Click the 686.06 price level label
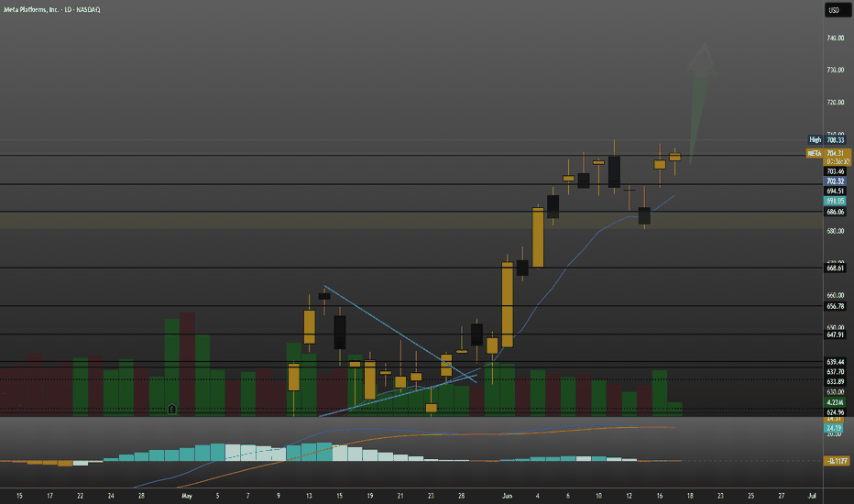This screenshot has height=504, width=854. point(836,212)
